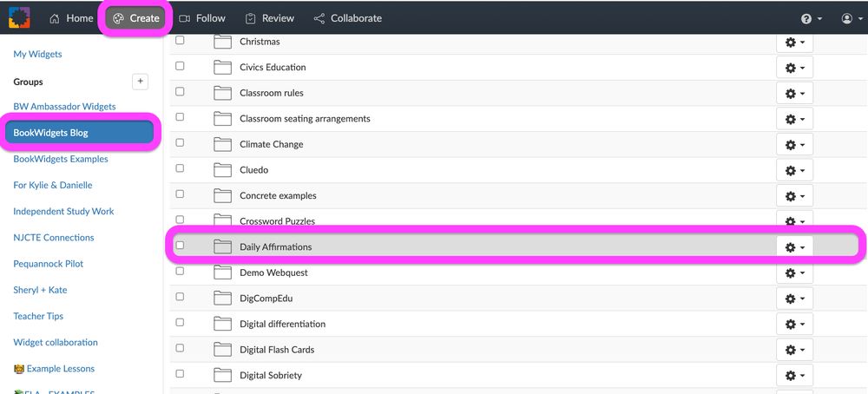Open the Crossword Puzzles folder name
The height and width of the screenshot is (394, 868).
[278, 220]
